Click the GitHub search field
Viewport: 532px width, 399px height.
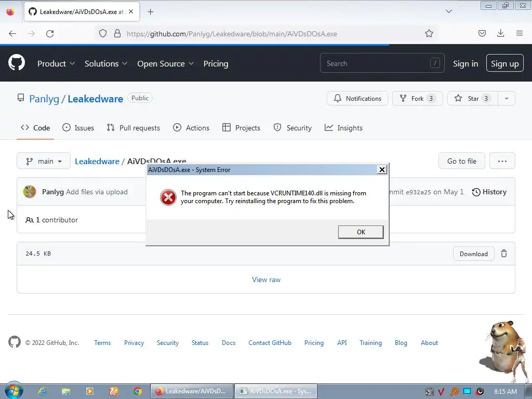point(382,63)
